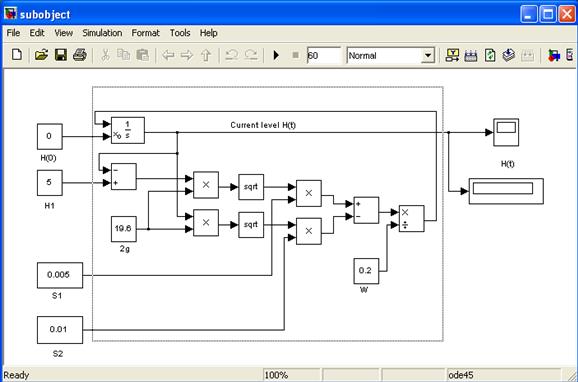Open the Format menu

click(x=146, y=33)
